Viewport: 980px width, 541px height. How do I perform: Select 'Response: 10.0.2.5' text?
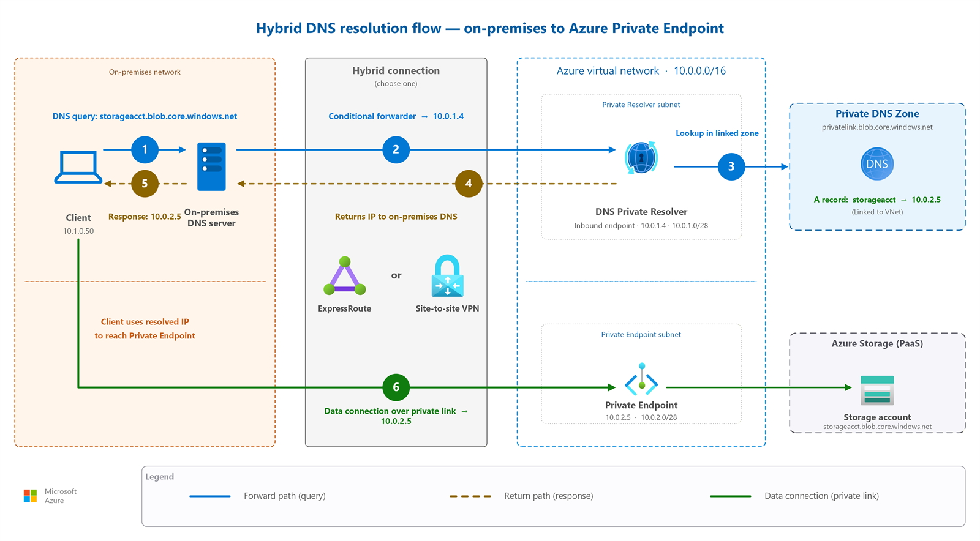point(145,217)
